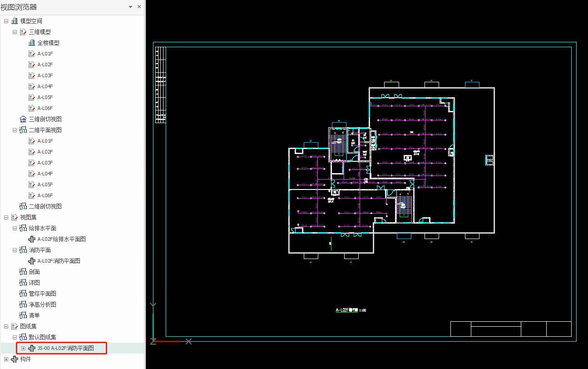Select the 详图 tree entry
588x369 pixels.
[35, 283]
